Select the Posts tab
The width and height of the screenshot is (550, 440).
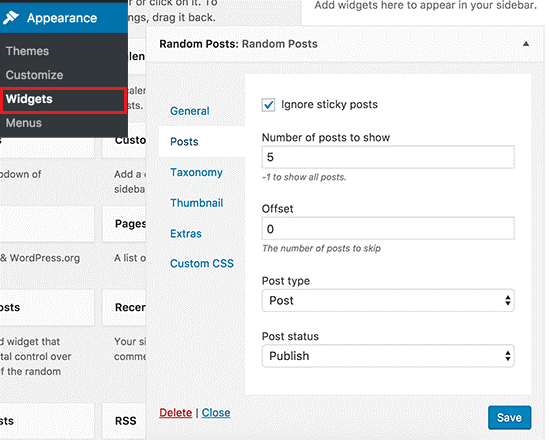(184, 141)
